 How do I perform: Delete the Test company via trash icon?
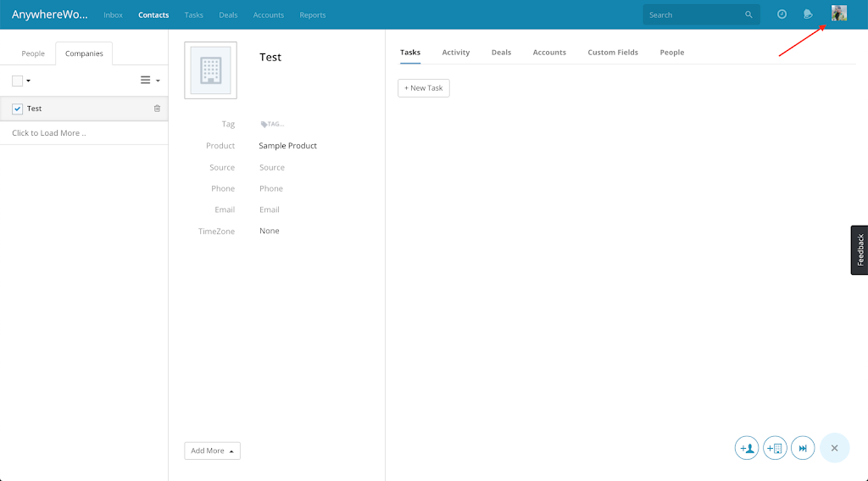pos(157,109)
